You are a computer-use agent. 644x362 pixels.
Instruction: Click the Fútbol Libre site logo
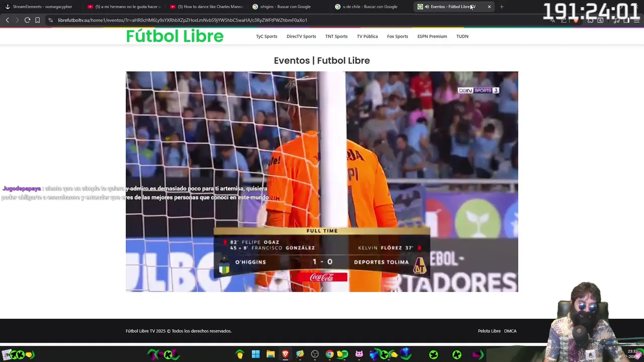(175, 36)
